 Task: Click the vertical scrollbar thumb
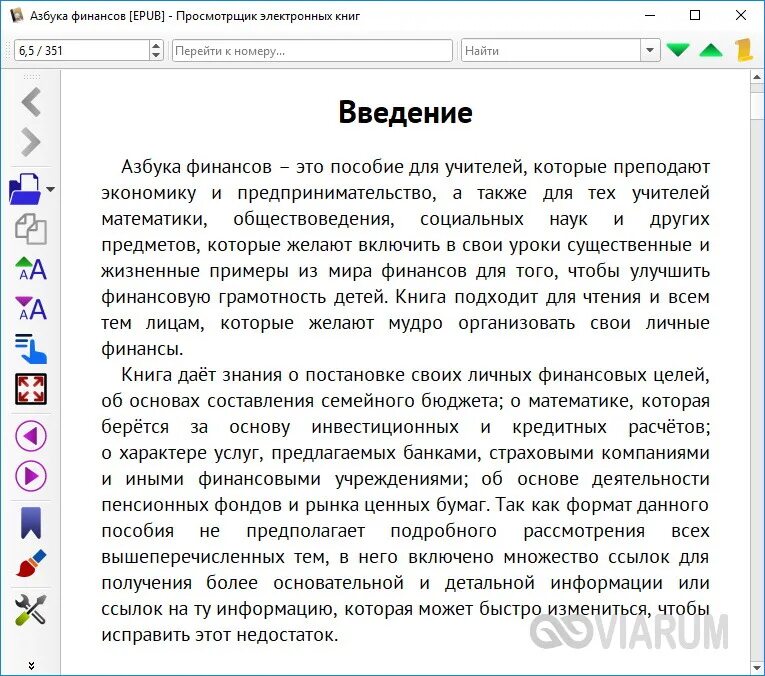[x=757, y=105]
